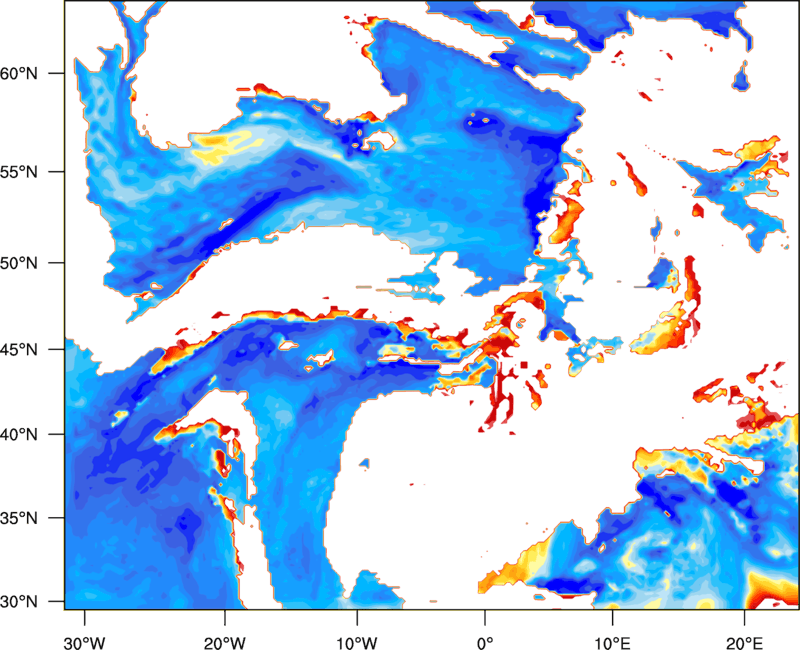The height and width of the screenshot is (650, 800).
Task: Click the 45°N latitude label
Action: point(19,349)
